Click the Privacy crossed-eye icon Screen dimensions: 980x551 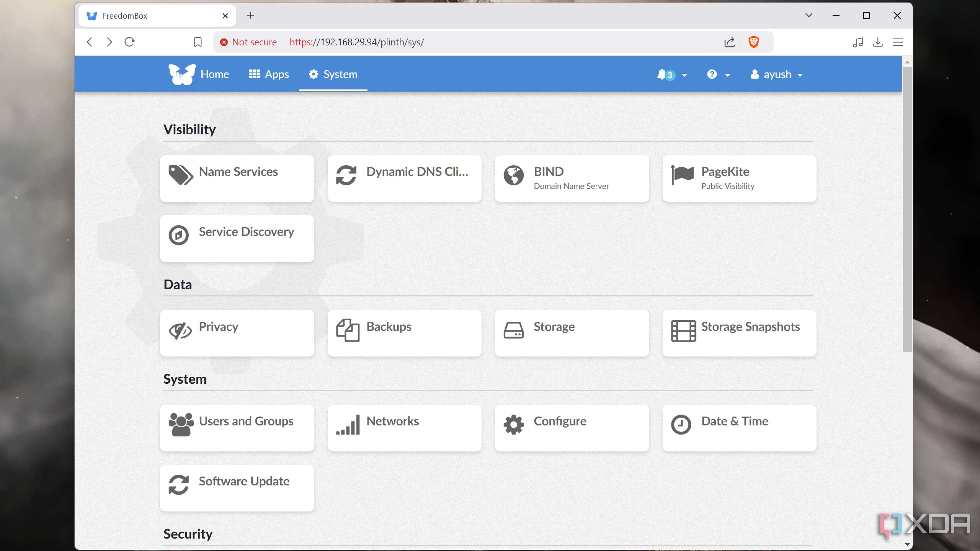tap(180, 330)
